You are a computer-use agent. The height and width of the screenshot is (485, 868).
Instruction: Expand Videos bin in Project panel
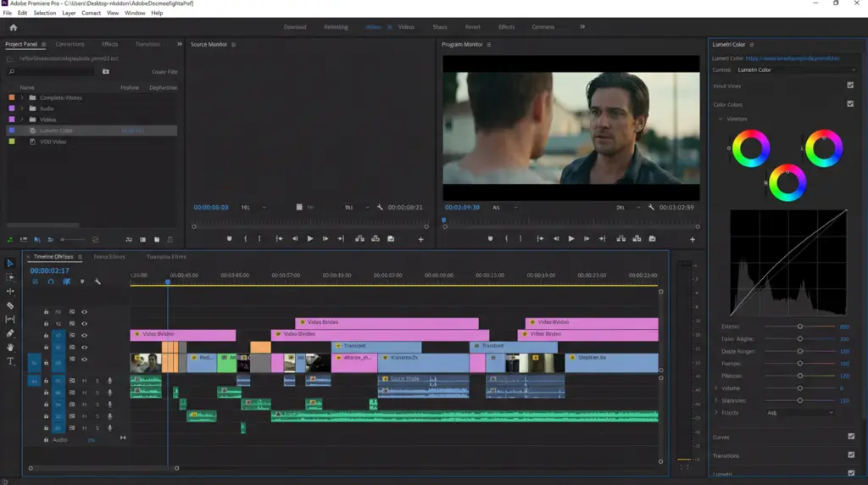click(22, 120)
